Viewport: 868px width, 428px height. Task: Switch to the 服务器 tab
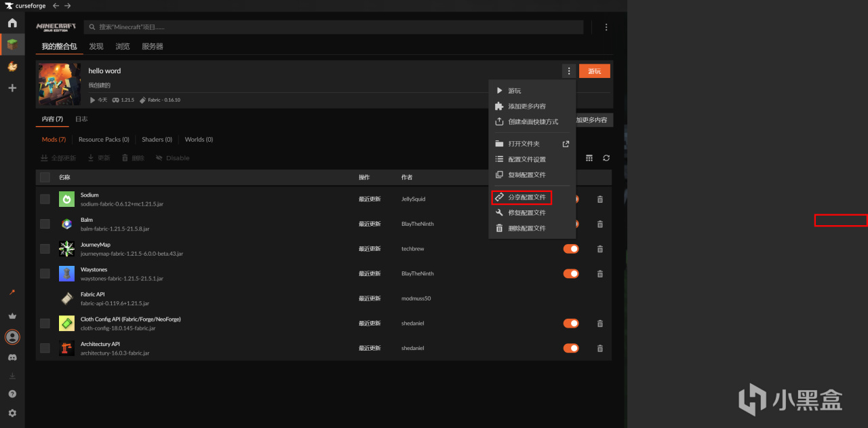tap(153, 47)
